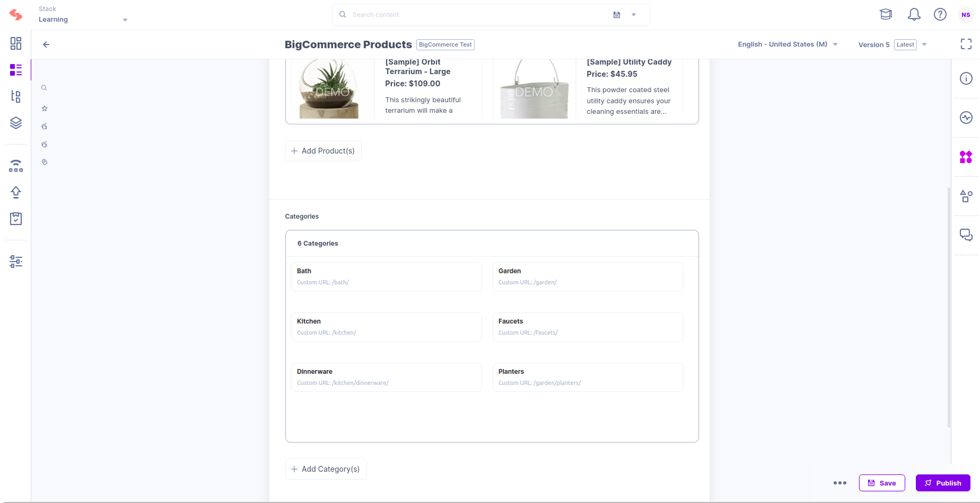This screenshot has height=503, width=980.
Task: Select the Utility Caddy product thumbnail
Action: [x=534, y=89]
